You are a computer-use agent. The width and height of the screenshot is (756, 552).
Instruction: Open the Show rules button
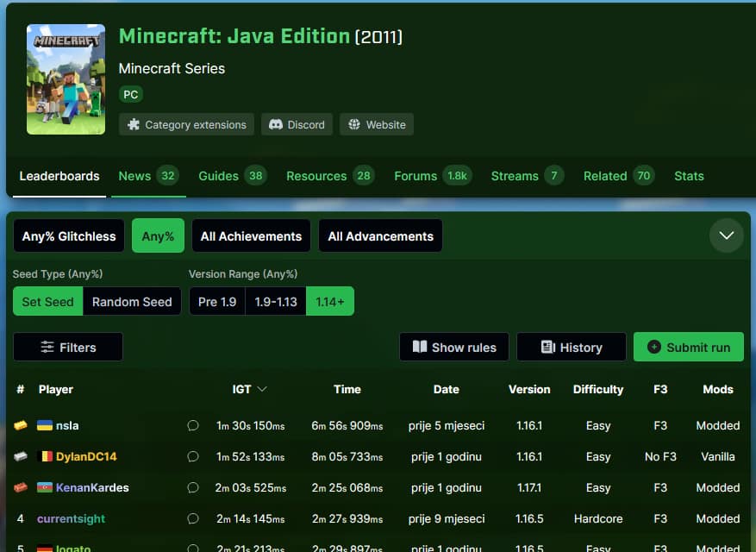454,347
